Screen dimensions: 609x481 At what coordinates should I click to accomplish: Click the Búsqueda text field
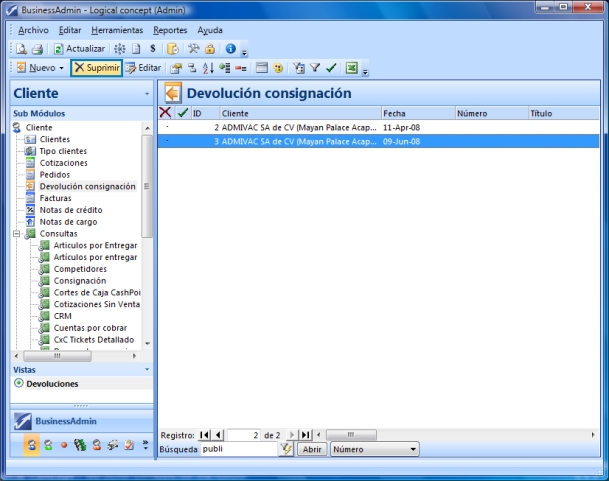pos(237,450)
